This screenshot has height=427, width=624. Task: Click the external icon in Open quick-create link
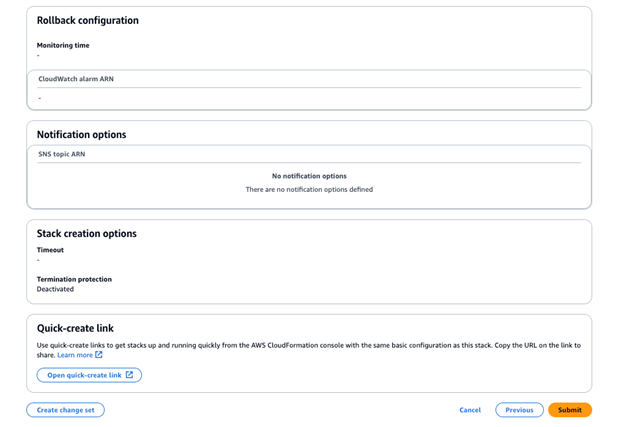coord(130,375)
